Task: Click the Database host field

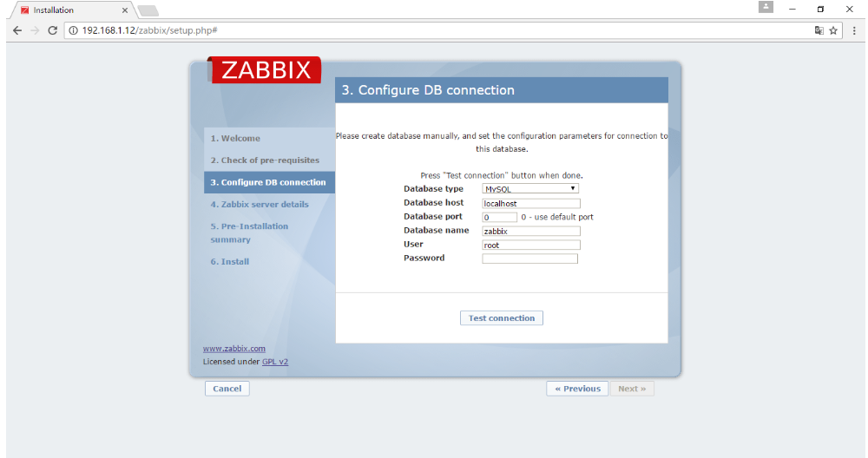Action: click(531, 203)
